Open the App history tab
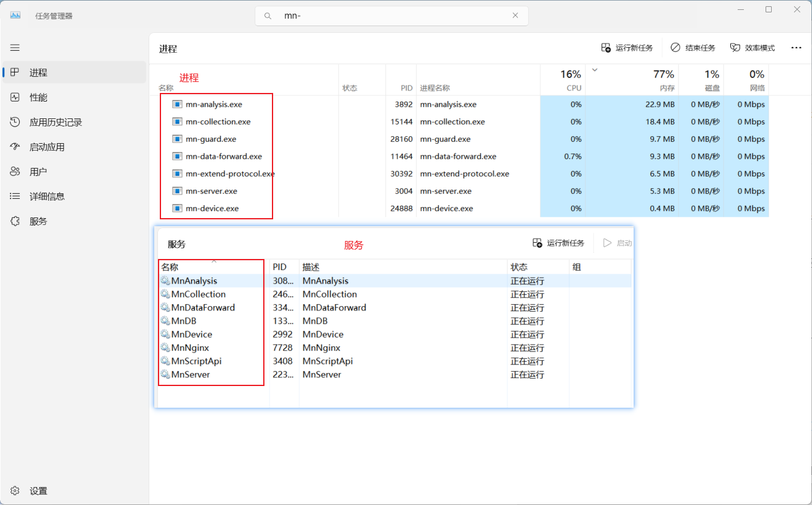Image resolution: width=812 pixels, height=505 pixels. click(55, 122)
